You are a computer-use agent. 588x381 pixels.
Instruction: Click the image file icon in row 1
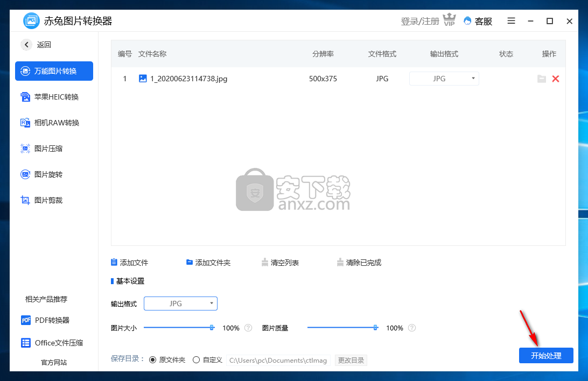(x=143, y=78)
